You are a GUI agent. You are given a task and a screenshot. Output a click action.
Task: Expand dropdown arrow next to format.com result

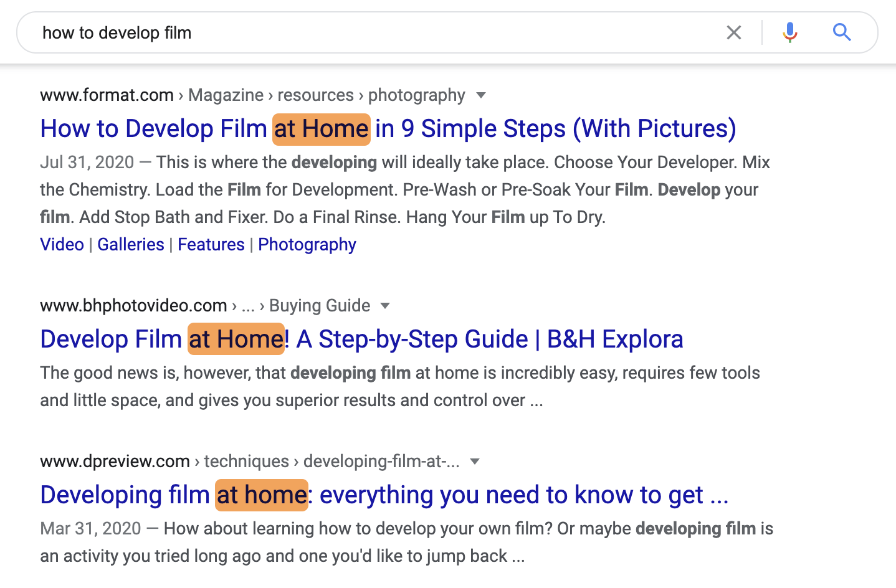(x=480, y=95)
